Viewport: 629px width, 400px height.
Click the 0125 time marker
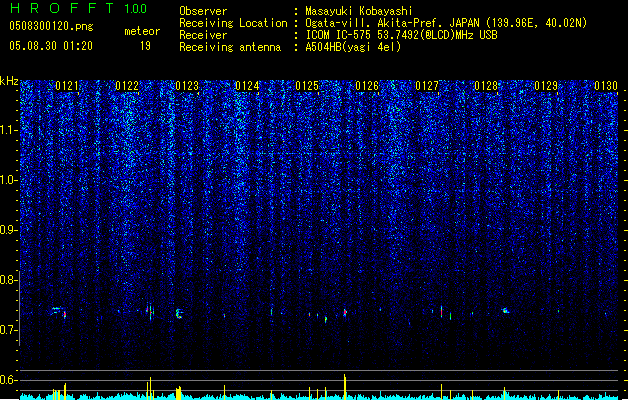(307, 86)
